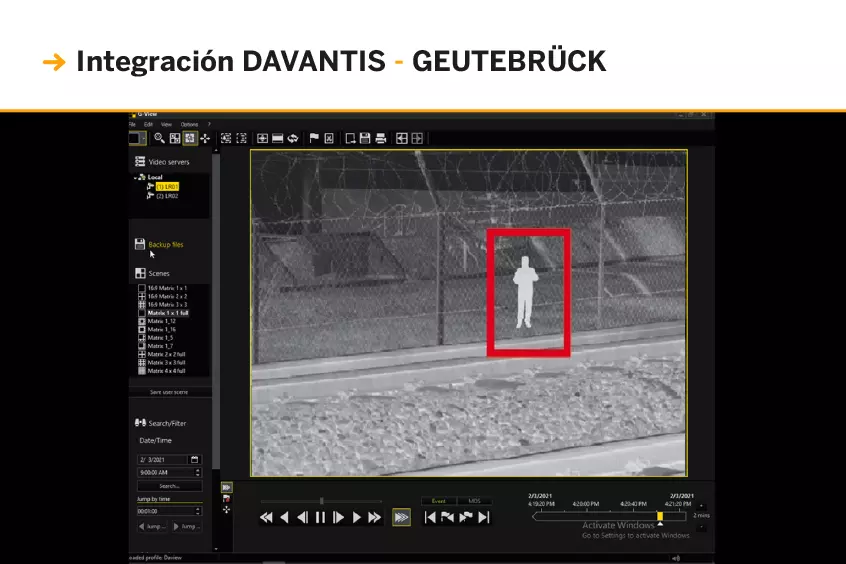Pause the video playback
Image resolution: width=846 pixels, height=564 pixels.
[320, 517]
